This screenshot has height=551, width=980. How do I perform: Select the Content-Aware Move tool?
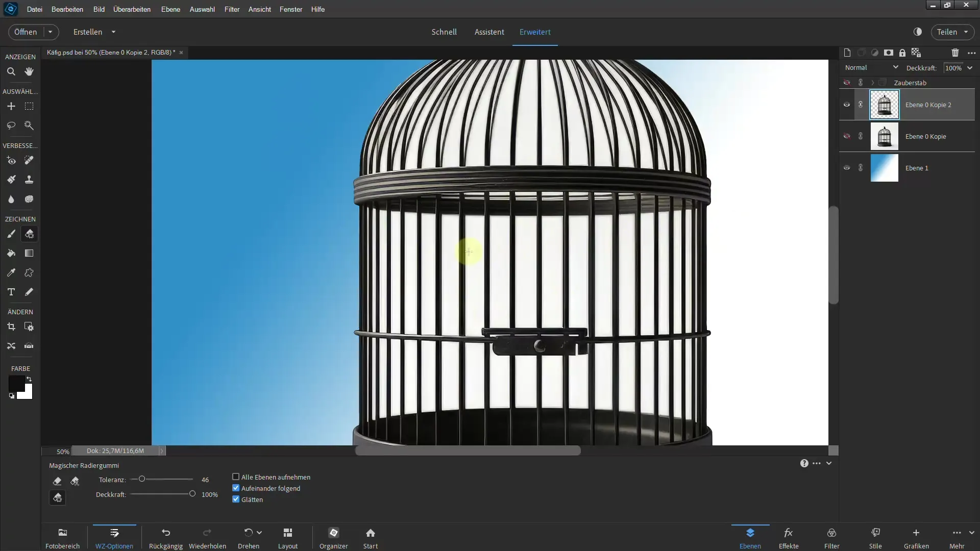pos(11,346)
